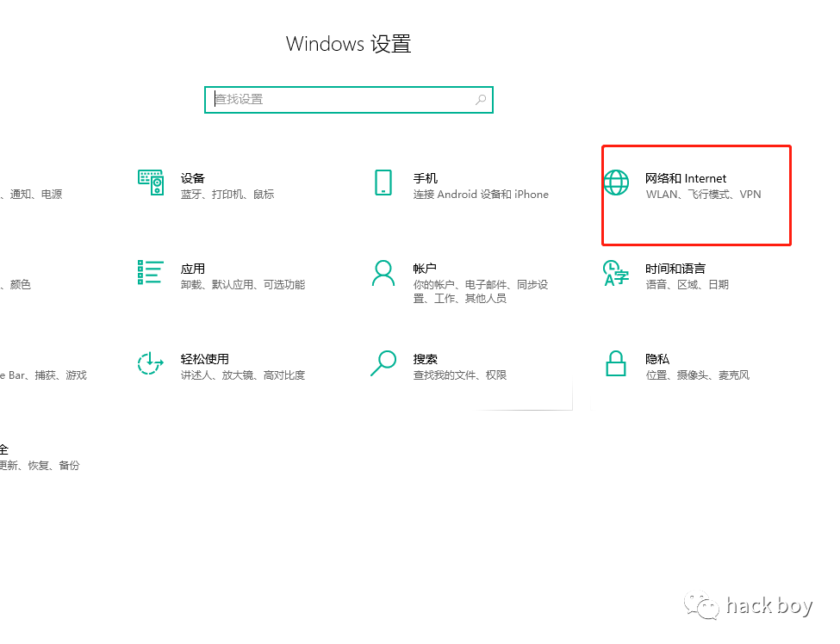Click the text 查找我的文件、权限
Image resolution: width=840 pixels, height=644 pixels.
click(x=460, y=375)
